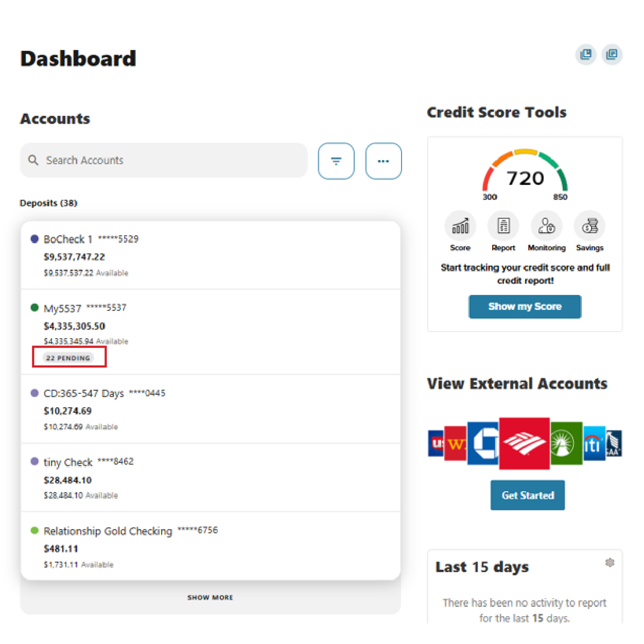Click the second dashboard layout icon at far right
The image size is (644, 644).
pyautogui.click(x=612, y=55)
